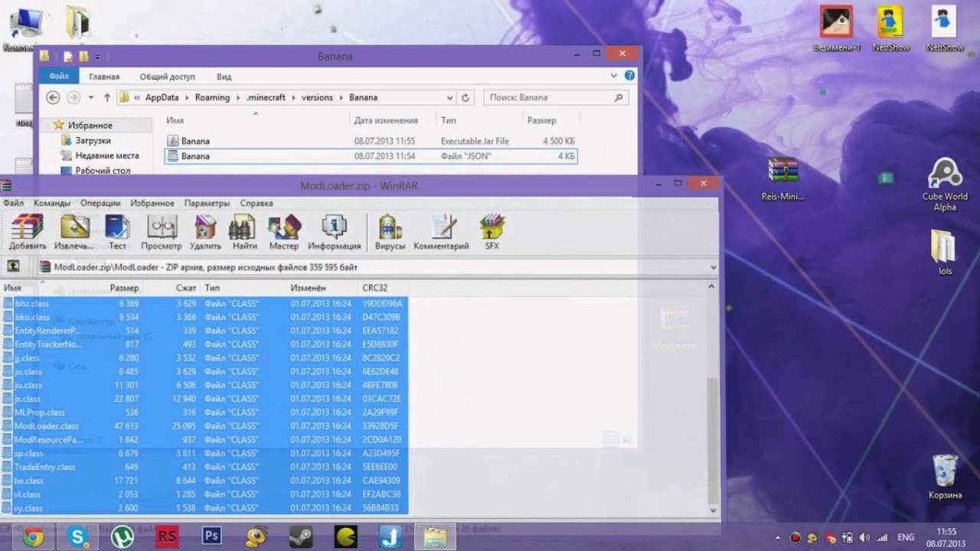Image resolution: width=980 pixels, height=551 pixels.
Task: Open the Операции menu in WinRAR
Action: tap(100, 204)
